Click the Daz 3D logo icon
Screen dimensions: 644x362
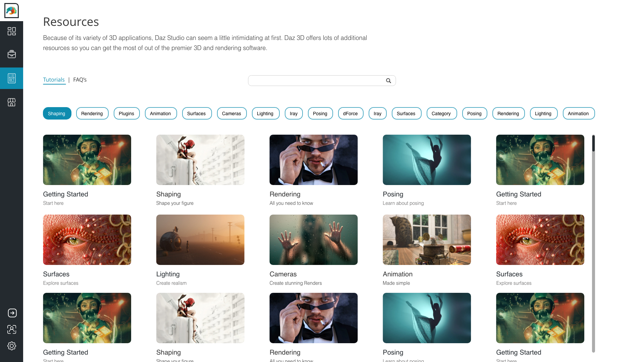click(x=11, y=11)
